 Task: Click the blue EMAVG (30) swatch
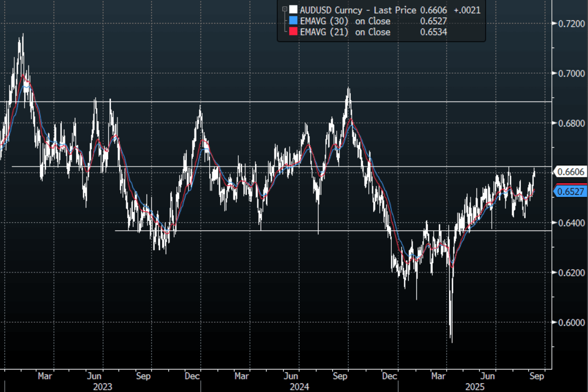click(294, 21)
